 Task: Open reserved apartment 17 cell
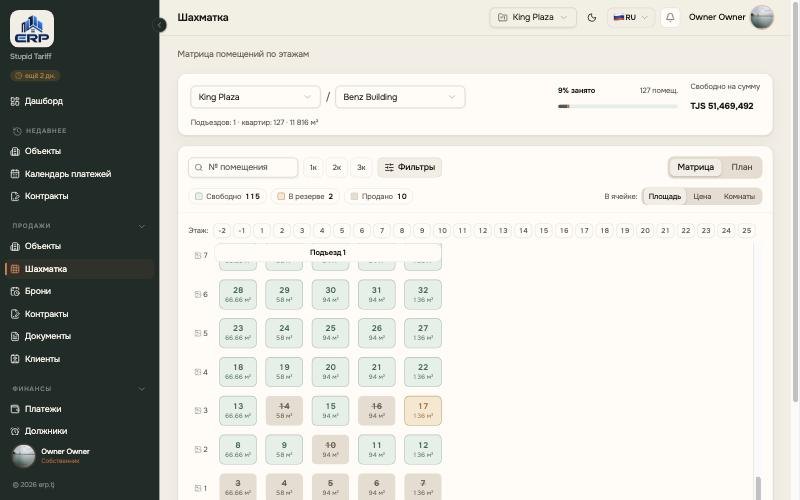click(423, 411)
